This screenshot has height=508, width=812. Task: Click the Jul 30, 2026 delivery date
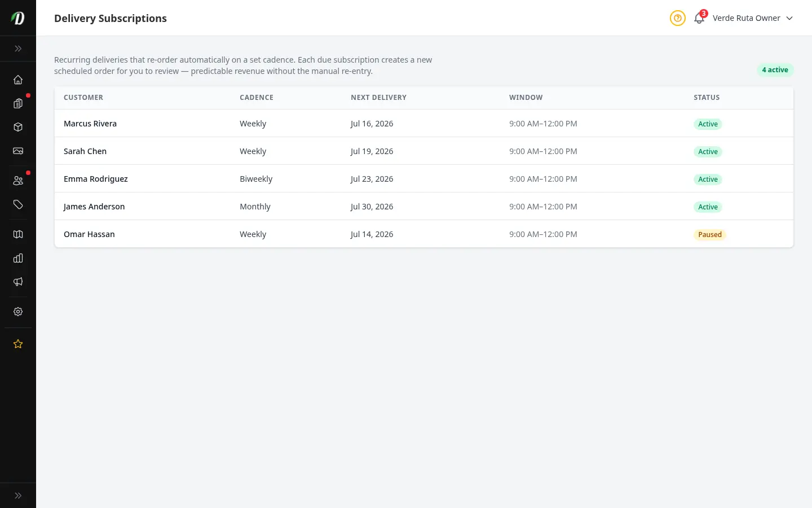[x=372, y=207]
